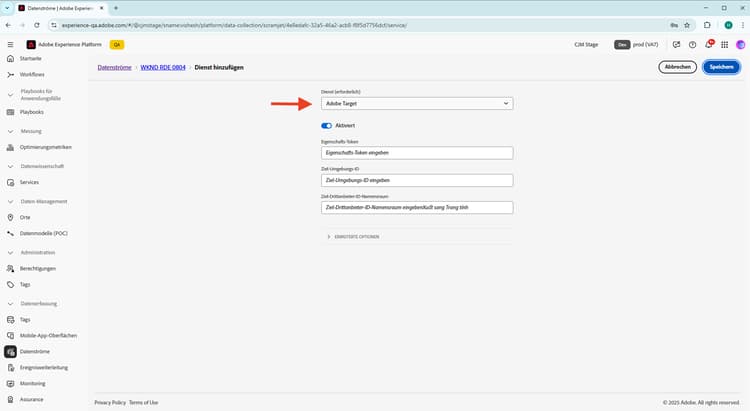Viewport: 750px width, 411px height.
Task: Go back in browser history
Action: pyautogui.click(x=8, y=25)
